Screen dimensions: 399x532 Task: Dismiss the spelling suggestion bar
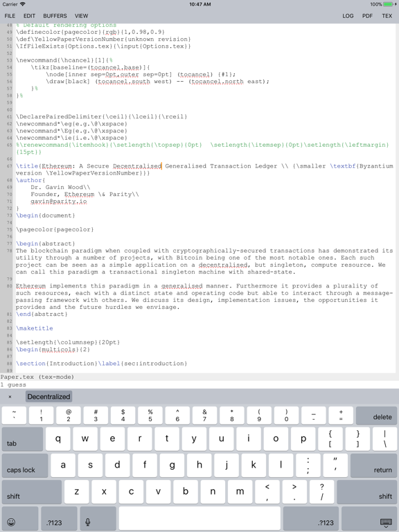coord(10,397)
